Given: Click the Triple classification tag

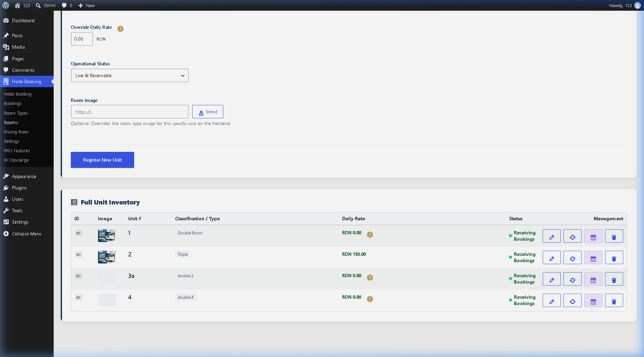Looking at the screenshot, I should 183,254.
